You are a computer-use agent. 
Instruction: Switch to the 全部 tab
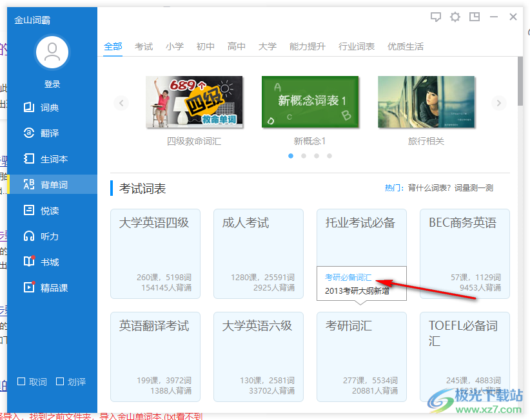pos(113,46)
